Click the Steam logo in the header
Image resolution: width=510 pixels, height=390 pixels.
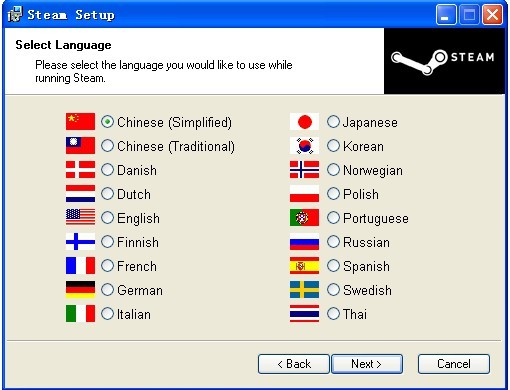click(x=444, y=61)
